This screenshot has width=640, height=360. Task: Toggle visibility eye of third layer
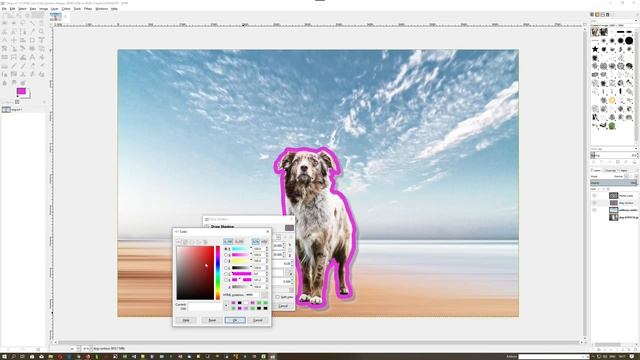click(594, 210)
